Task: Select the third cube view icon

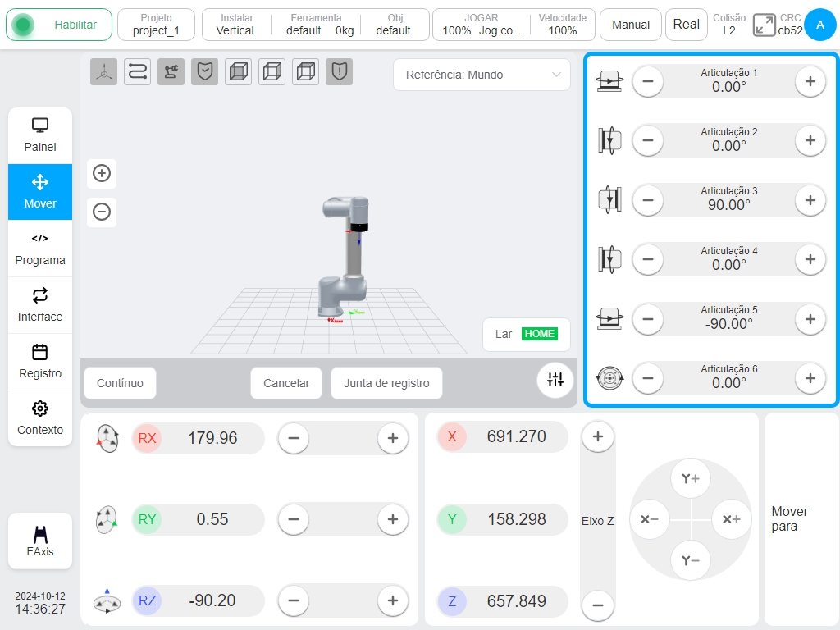Action: coord(306,72)
